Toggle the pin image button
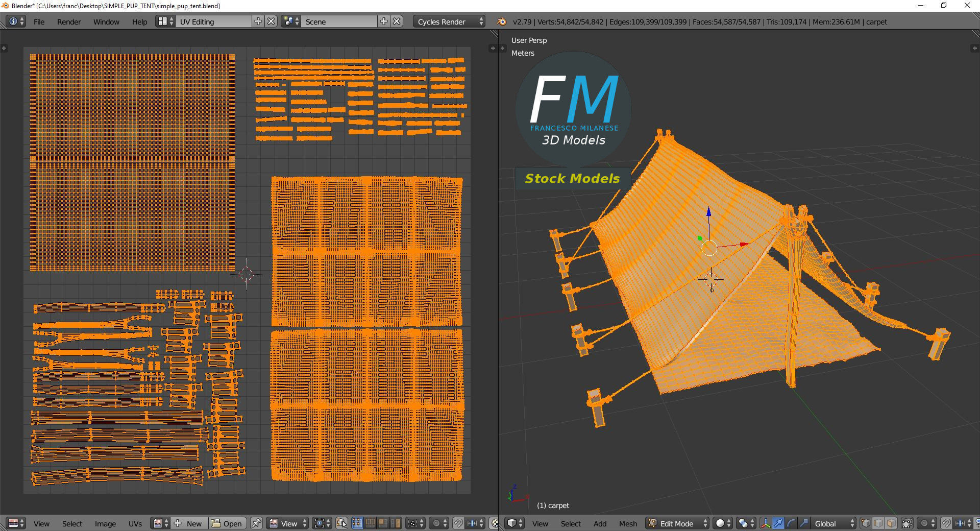Viewport: 980px width, 531px height. coord(256,523)
